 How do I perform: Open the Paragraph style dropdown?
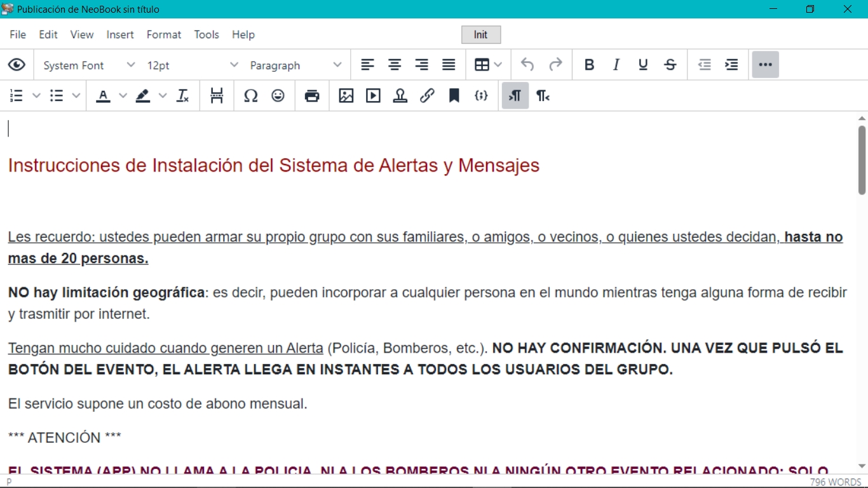(295, 65)
